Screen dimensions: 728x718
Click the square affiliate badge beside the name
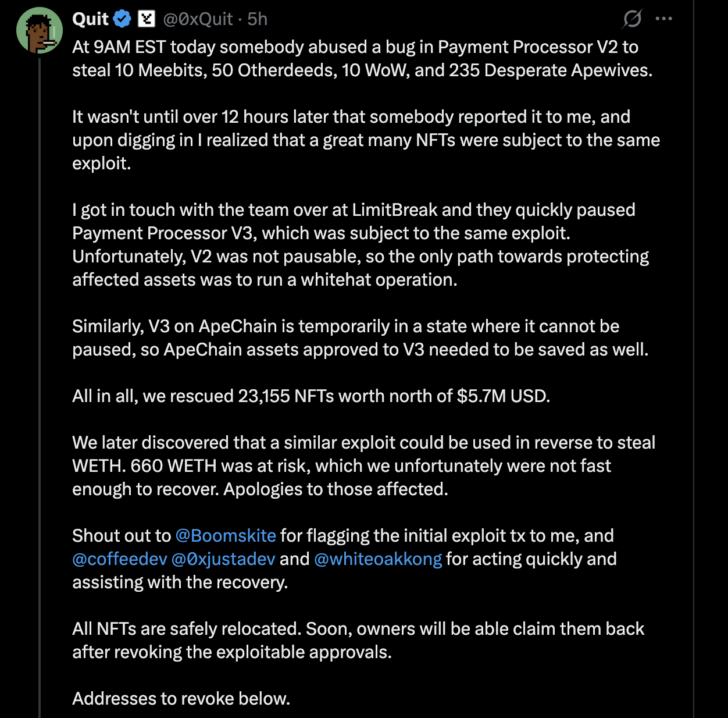point(147,19)
